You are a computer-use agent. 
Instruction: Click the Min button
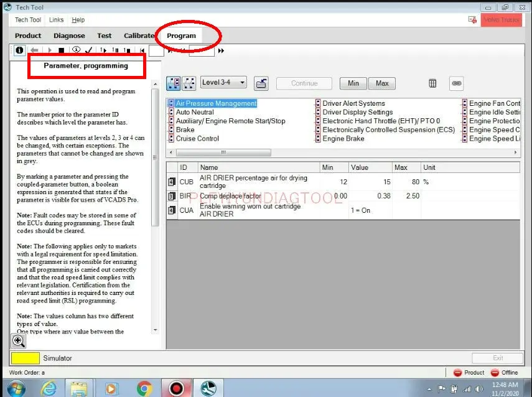[353, 83]
